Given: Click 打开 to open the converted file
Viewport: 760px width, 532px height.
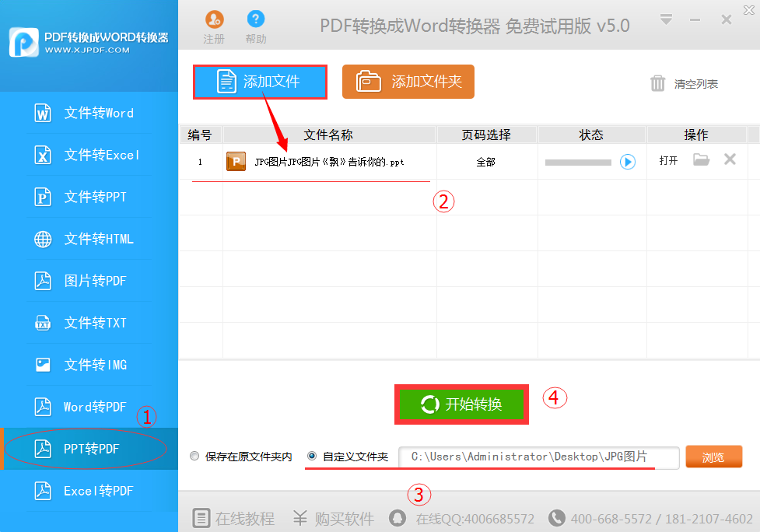Looking at the screenshot, I should coord(668,160).
